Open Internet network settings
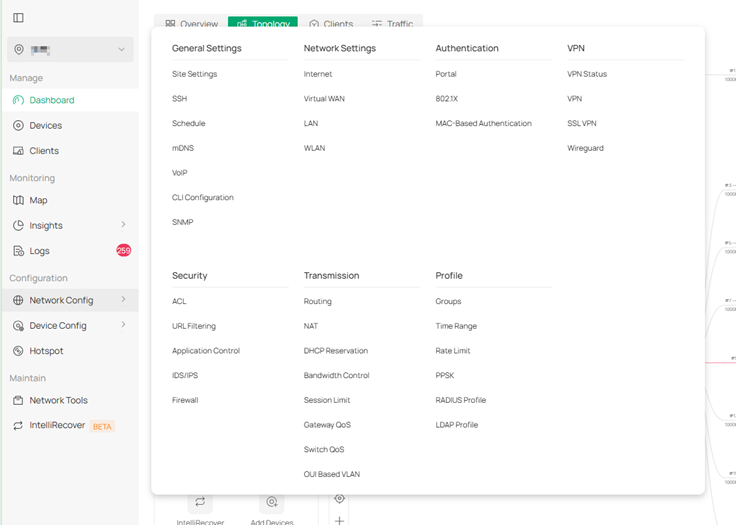The height and width of the screenshot is (525, 736). [x=318, y=74]
